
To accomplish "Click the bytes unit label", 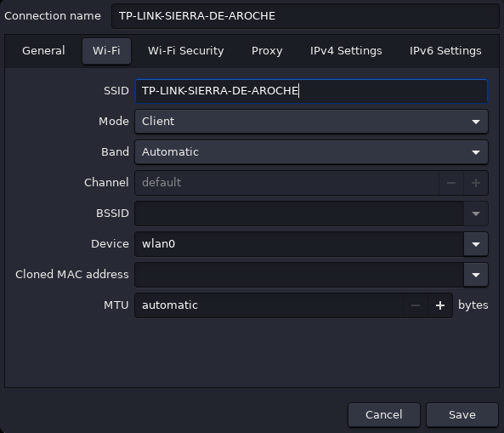I will (x=473, y=305).
